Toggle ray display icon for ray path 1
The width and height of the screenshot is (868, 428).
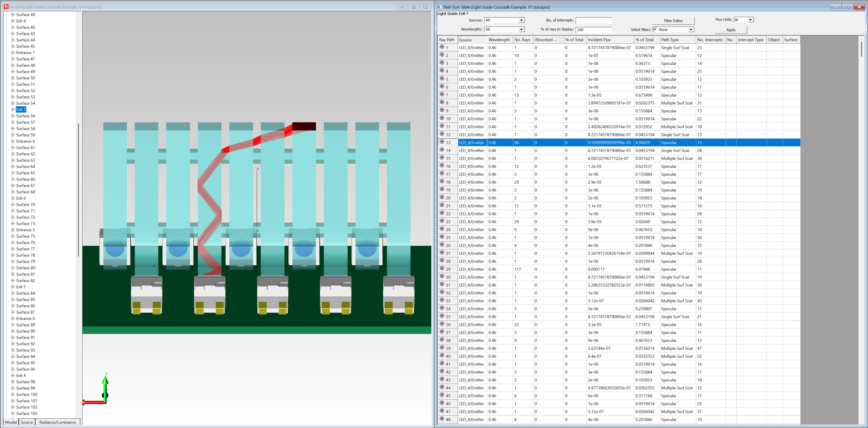pos(442,47)
